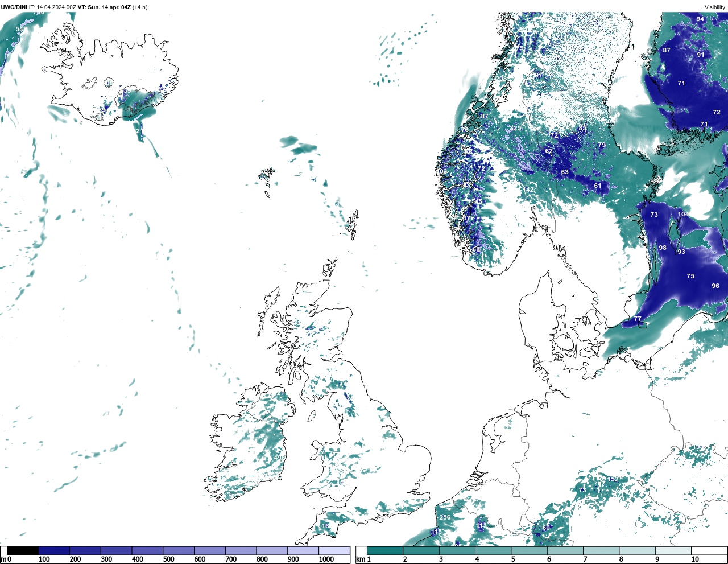Click the 400–500 m legend swatch
728x564 pixels.
147,550
